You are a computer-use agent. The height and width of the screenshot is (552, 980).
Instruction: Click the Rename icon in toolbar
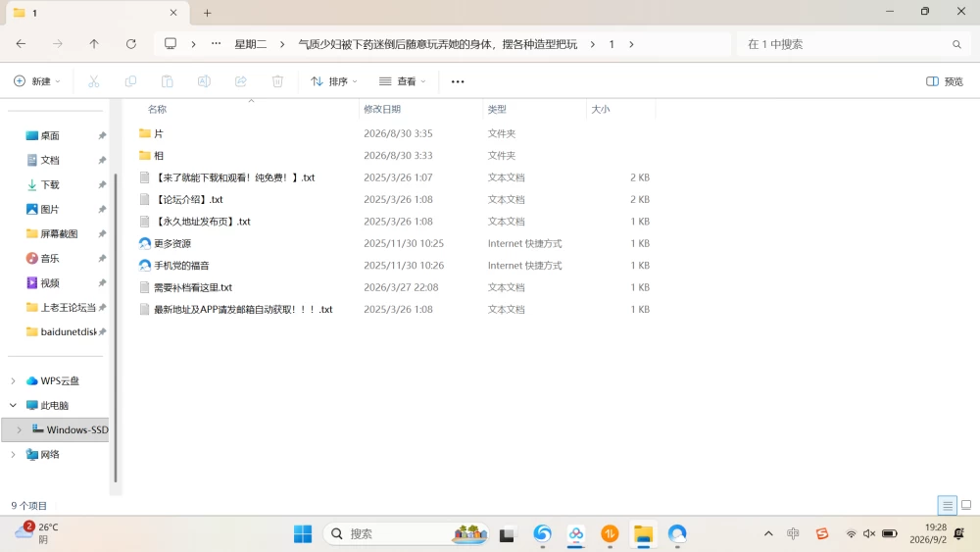204,81
